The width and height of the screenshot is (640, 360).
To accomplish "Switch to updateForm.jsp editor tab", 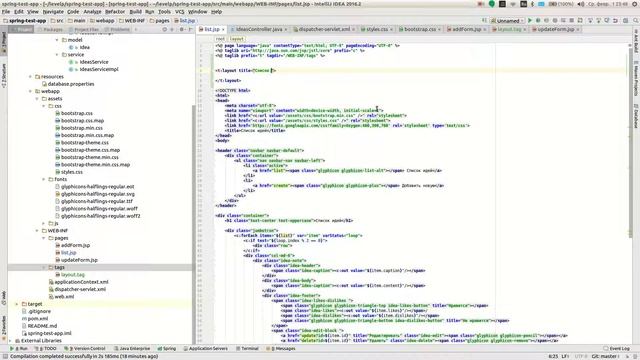I will click(x=556, y=29).
